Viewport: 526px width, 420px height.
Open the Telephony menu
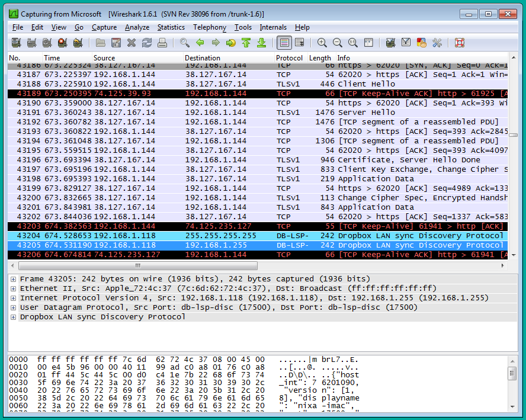pos(210,27)
